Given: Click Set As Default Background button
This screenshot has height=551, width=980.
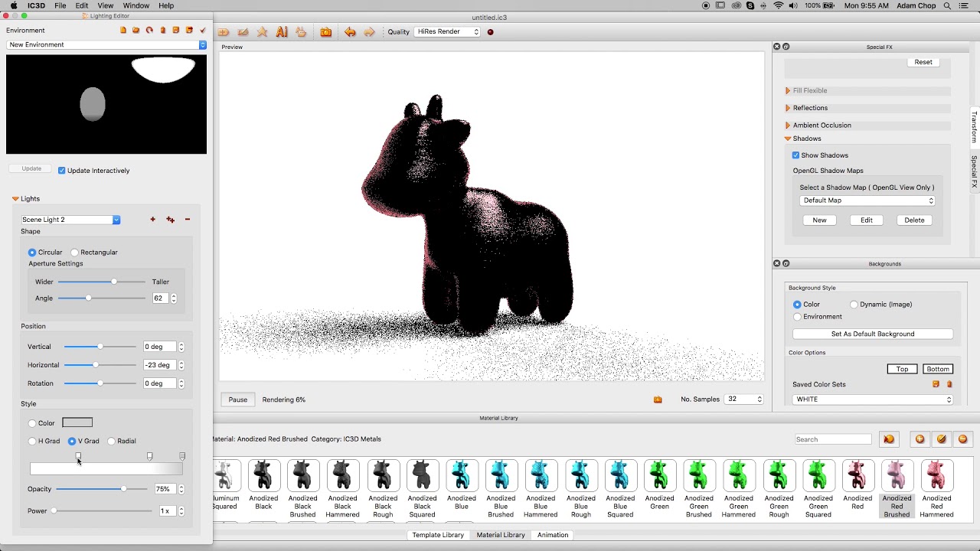Looking at the screenshot, I should (873, 334).
